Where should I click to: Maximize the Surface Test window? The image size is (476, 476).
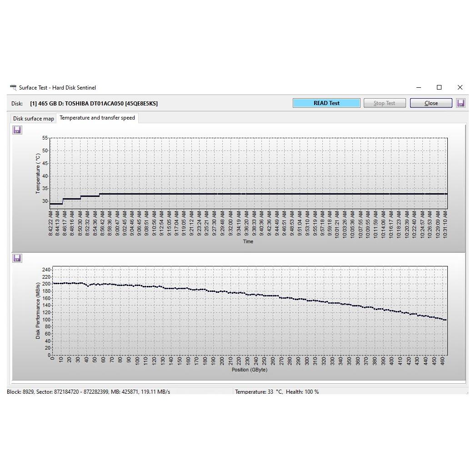(439, 88)
